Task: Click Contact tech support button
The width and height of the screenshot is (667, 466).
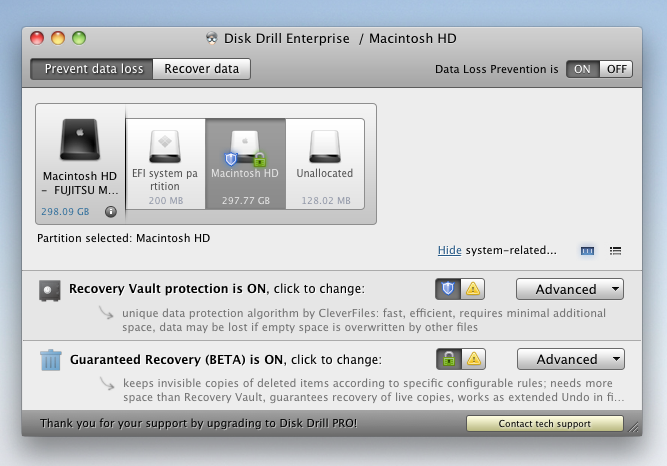Action: [x=544, y=423]
